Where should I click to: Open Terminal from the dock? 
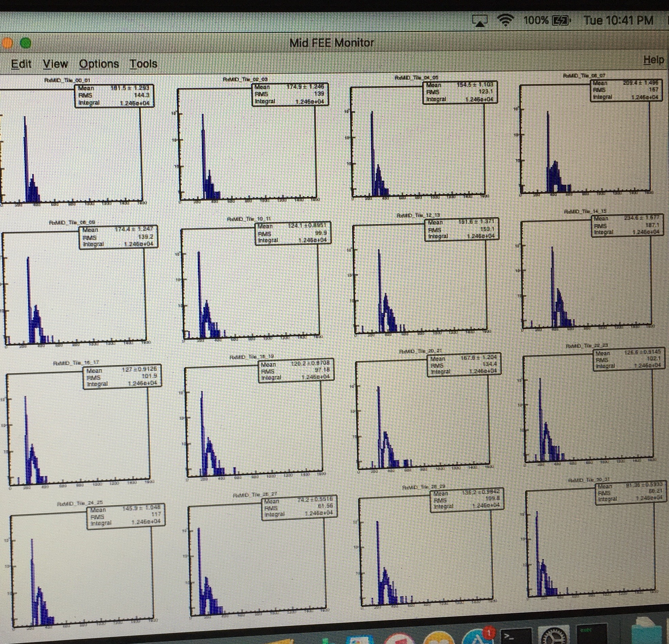coord(516,635)
